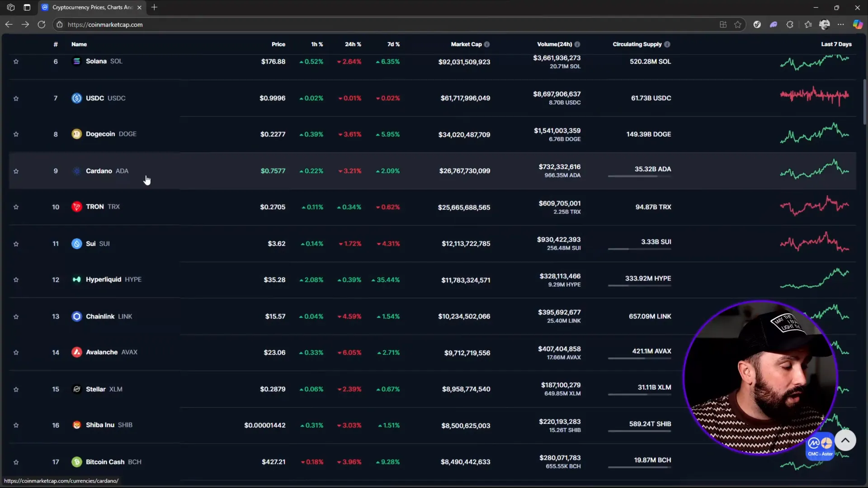Open the Bitcoin Cash BCH coin page
This screenshot has width=868, height=488.
[113, 462]
